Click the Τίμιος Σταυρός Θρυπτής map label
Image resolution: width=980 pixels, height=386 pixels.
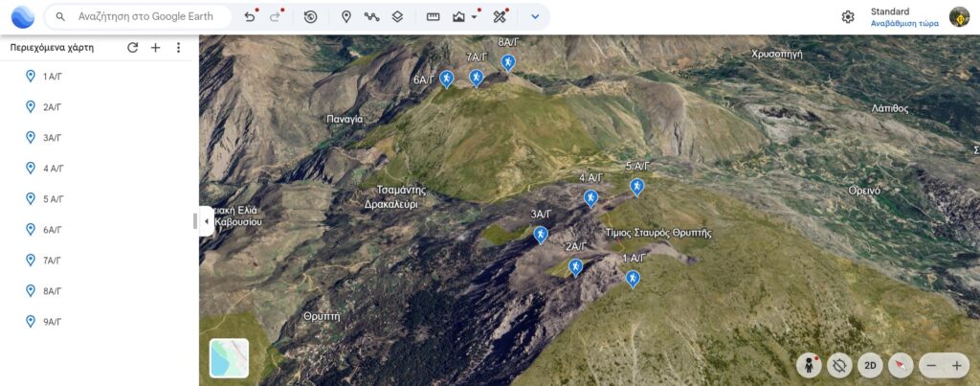pos(658,233)
